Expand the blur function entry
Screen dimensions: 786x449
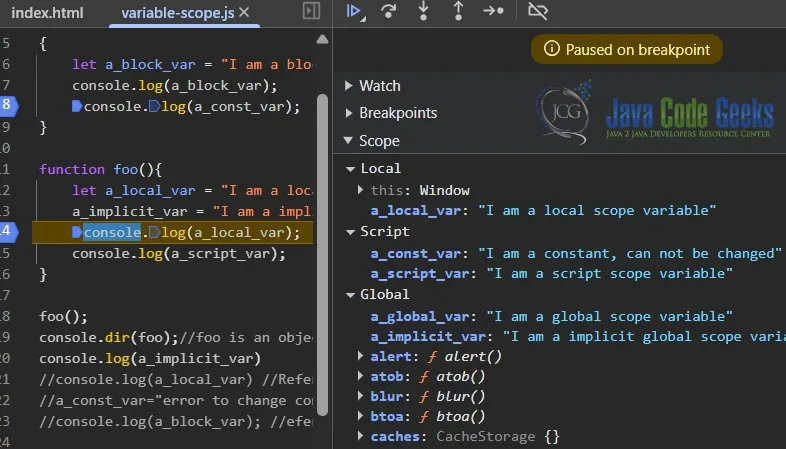point(360,396)
